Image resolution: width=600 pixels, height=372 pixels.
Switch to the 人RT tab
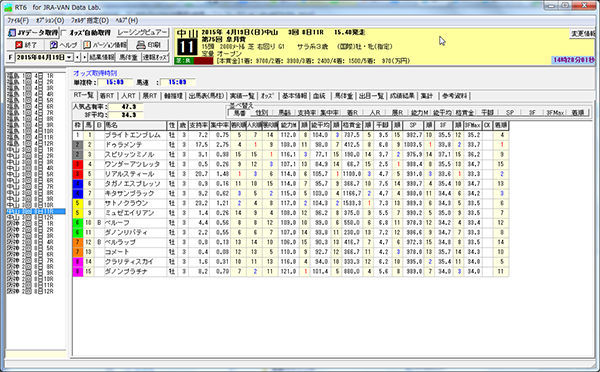tap(129, 96)
